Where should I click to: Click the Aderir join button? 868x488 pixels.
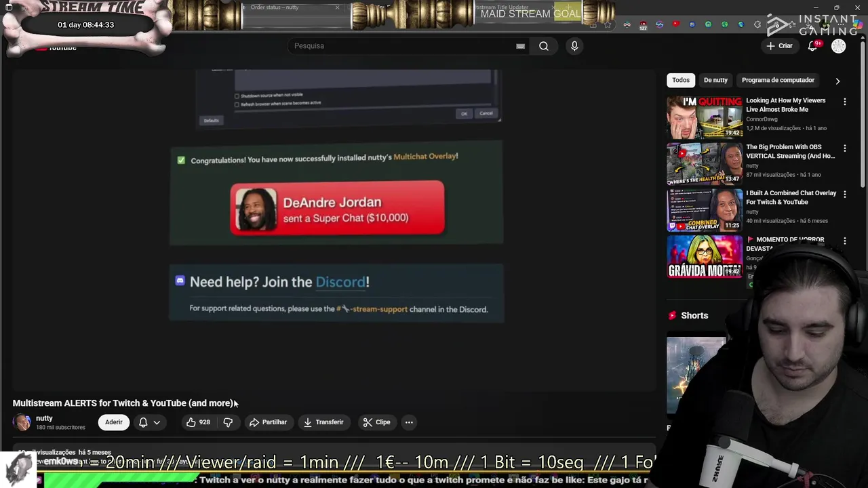click(x=114, y=422)
